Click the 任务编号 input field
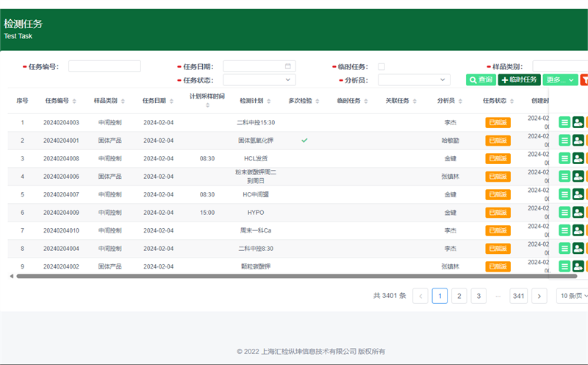This screenshot has height=365, width=588. click(x=104, y=66)
